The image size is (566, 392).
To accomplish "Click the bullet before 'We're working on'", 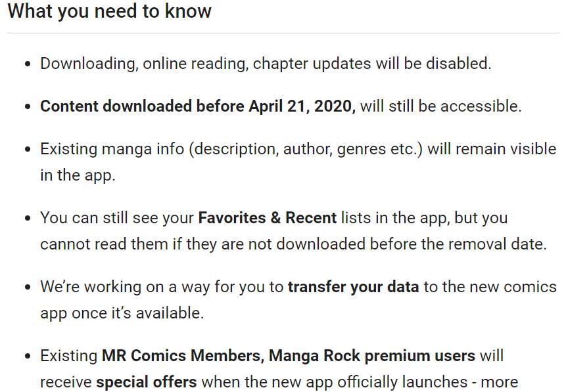I will (28, 287).
